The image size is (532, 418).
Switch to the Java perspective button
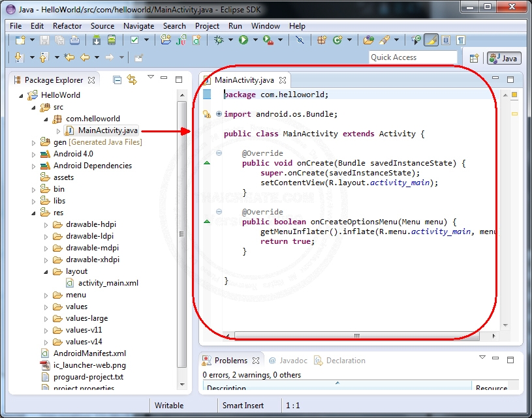(x=503, y=58)
